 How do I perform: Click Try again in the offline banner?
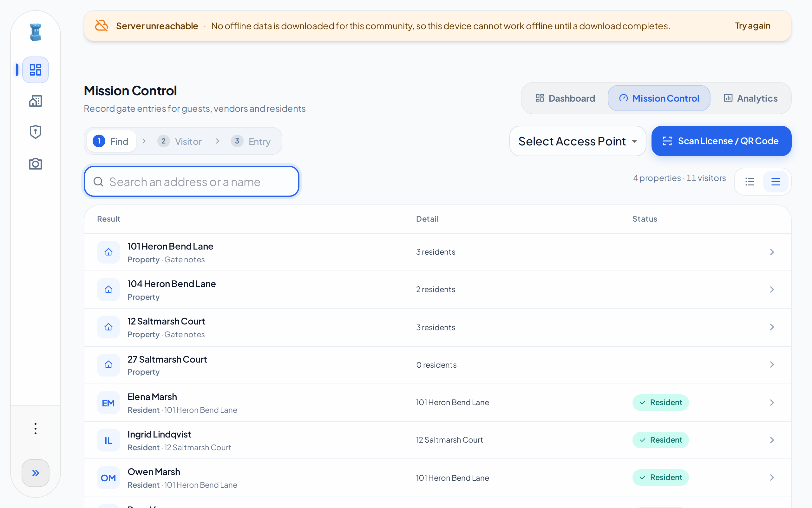click(753, 25)
